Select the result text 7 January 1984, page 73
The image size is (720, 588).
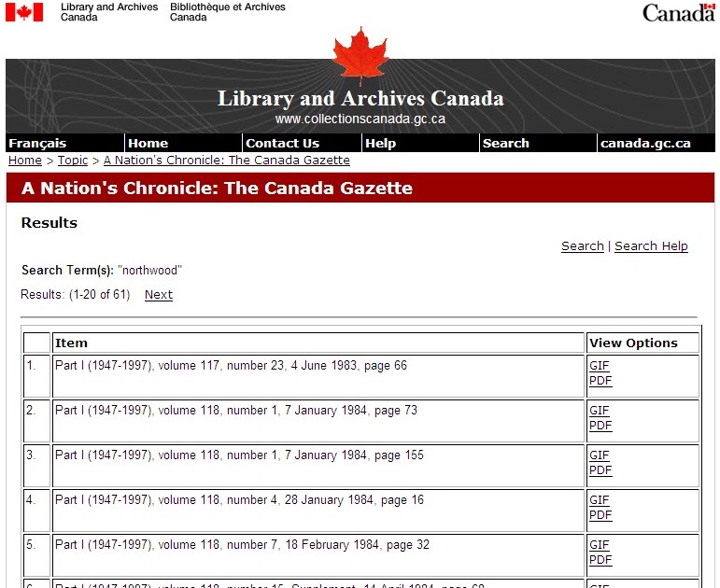click(x=351, y=410)
